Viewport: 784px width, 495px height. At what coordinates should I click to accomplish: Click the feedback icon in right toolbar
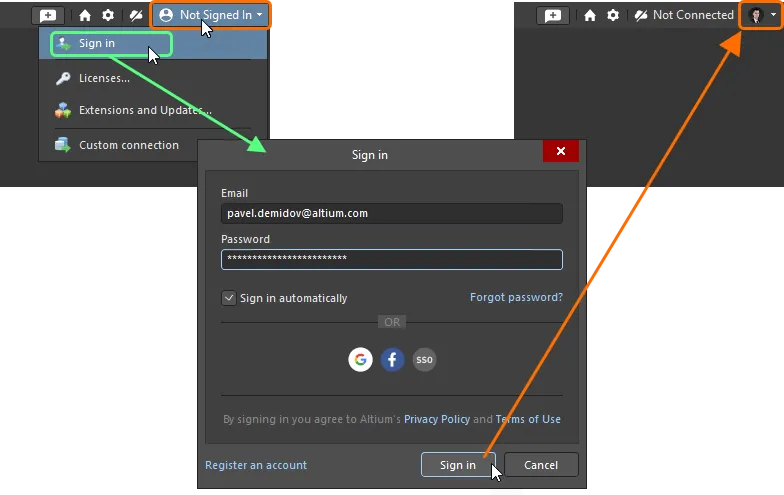pyautogui.click(x=553, y=16)
